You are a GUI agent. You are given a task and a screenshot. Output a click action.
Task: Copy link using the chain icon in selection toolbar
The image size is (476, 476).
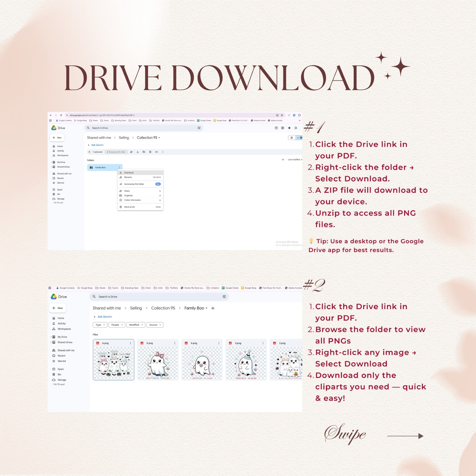coord(156,152)
